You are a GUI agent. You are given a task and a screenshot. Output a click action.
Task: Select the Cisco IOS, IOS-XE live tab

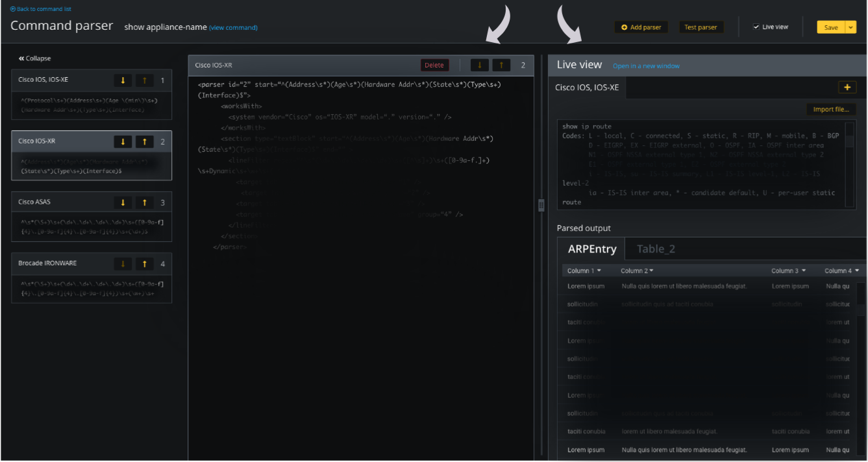pyautogui.click(x=587, y=87)
